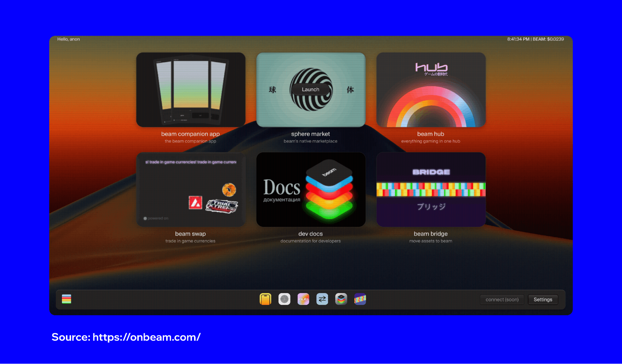
Task: Click the connect (soon) button
Action: (x=502, y=300)
